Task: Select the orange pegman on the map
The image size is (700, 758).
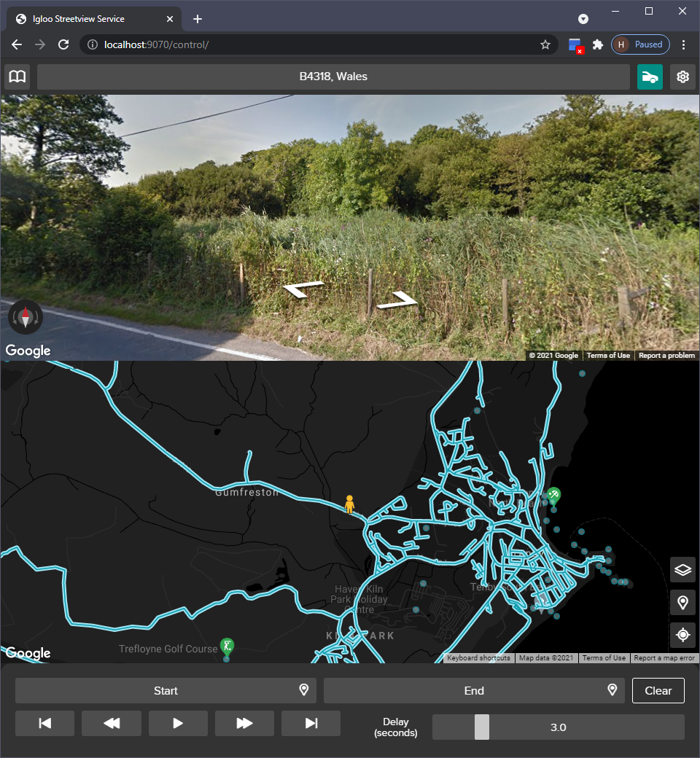Action: click(x=349, y=504)
